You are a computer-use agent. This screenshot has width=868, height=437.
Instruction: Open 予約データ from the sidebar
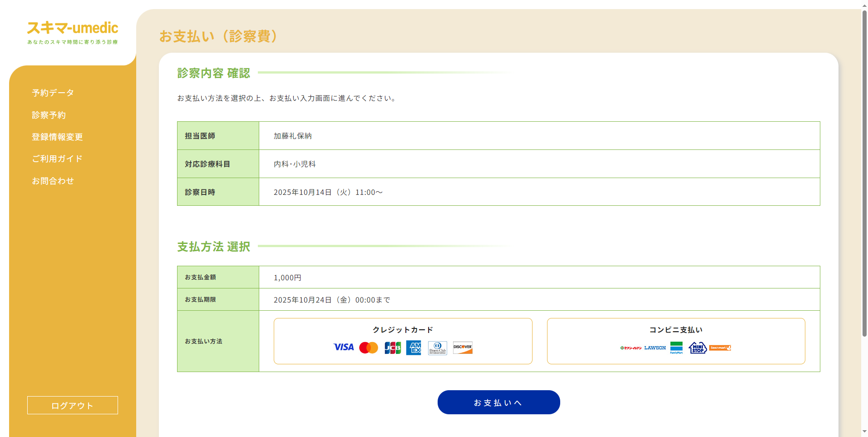[52, 93]
